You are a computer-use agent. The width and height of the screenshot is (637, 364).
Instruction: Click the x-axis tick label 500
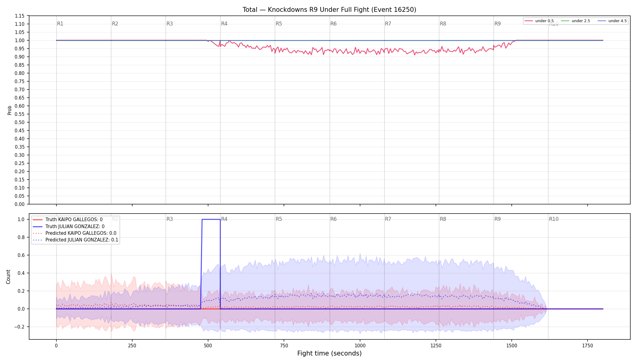pyautogui.click(x=208, y=345)
